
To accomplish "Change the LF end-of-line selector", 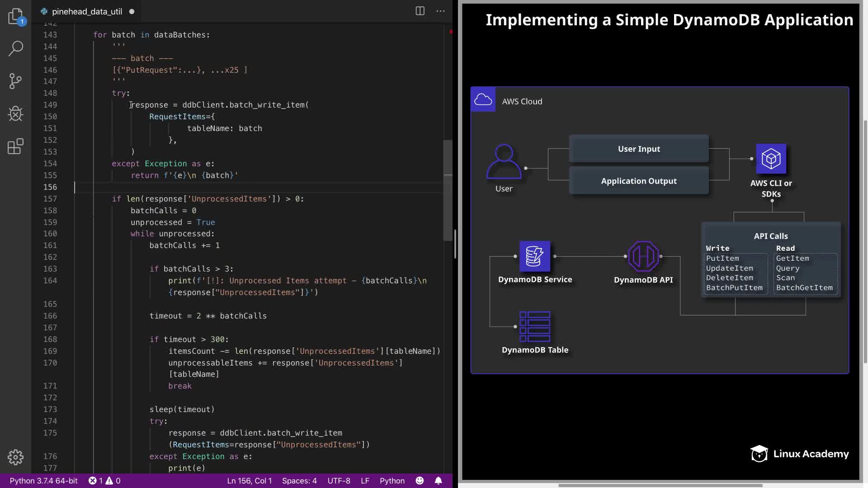I will click(x=365, y=480).
